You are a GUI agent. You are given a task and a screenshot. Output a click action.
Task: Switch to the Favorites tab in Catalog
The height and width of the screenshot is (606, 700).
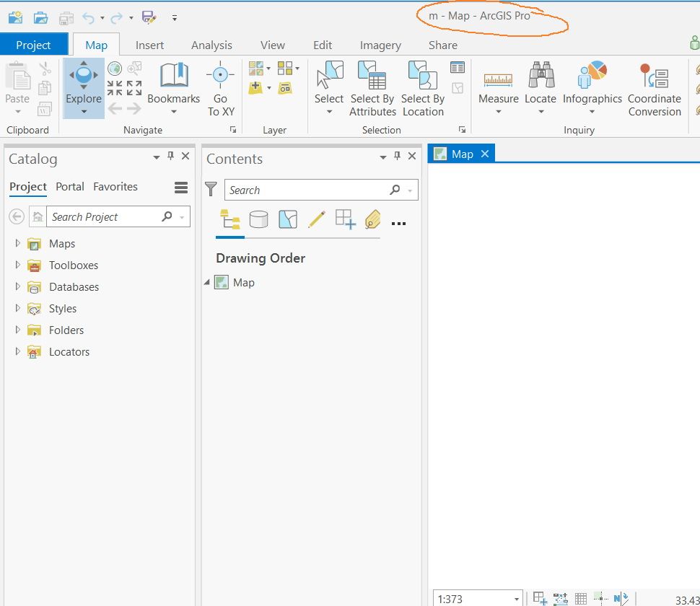pos(115,187)
